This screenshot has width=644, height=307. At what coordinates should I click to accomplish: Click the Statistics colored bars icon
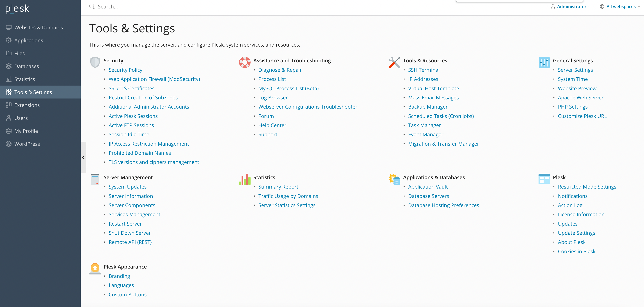click(245, 179)
